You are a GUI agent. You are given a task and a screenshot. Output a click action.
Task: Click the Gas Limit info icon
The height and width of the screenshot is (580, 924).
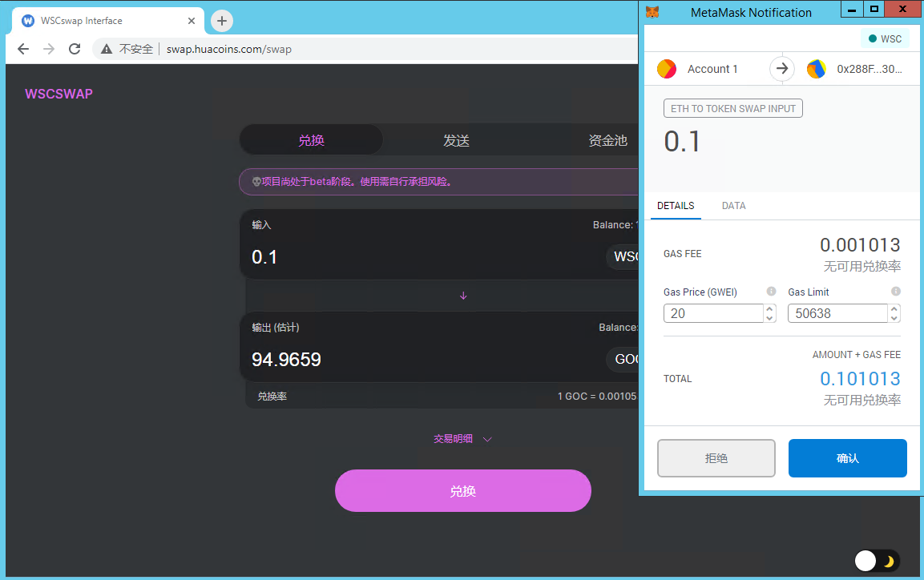896,292
